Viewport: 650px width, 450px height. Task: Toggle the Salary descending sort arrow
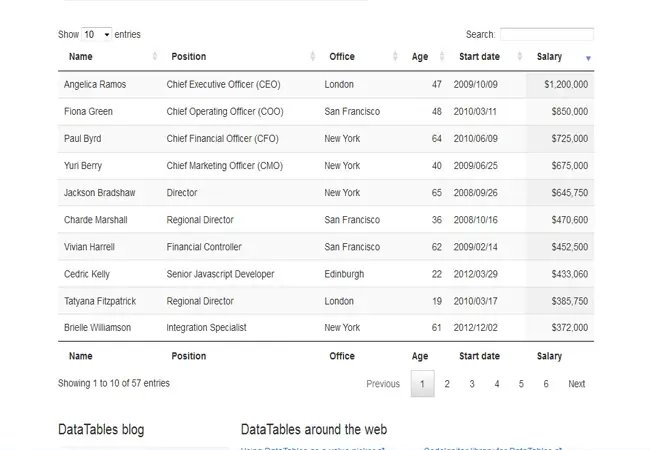pyautogui.click(x=588, y=58)
